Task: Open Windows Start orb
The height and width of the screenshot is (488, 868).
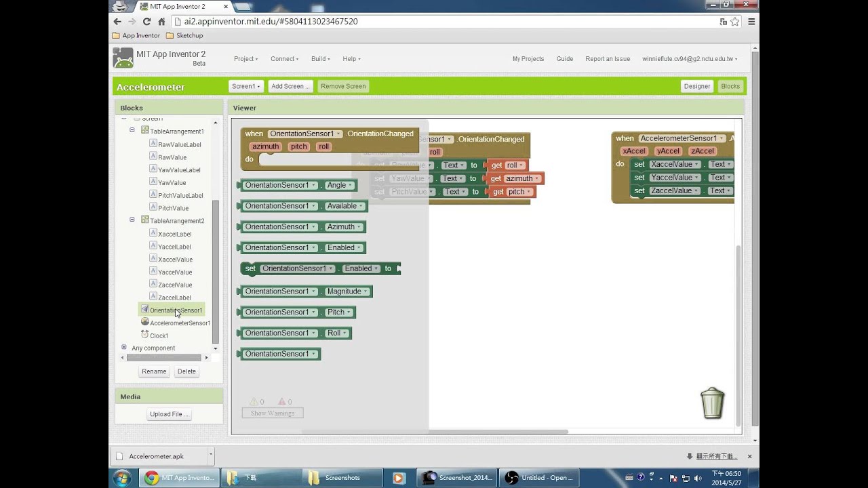Action: pos(122,478)
